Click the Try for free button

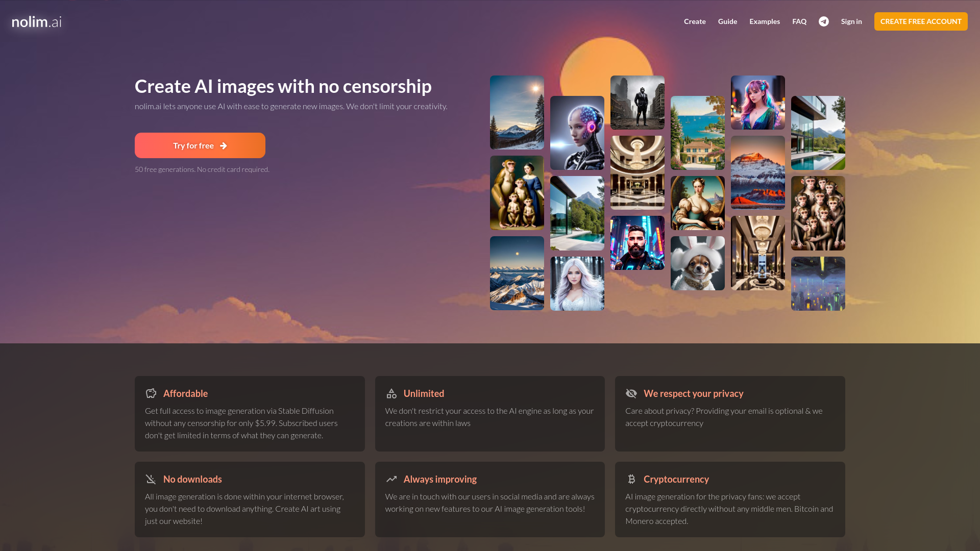(200, 145)
